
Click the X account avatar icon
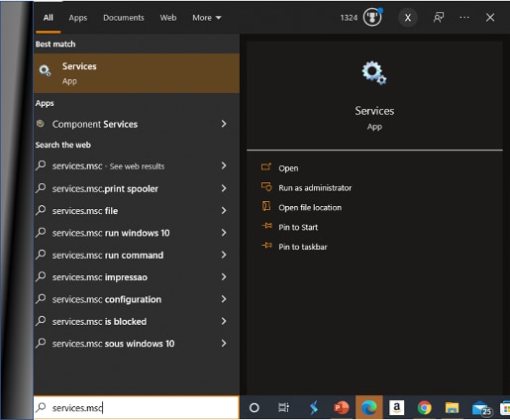click(408, 18)
